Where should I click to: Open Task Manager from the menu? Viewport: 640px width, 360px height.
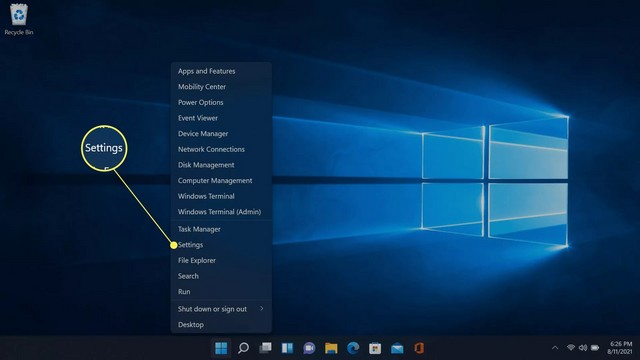[221, 229]
